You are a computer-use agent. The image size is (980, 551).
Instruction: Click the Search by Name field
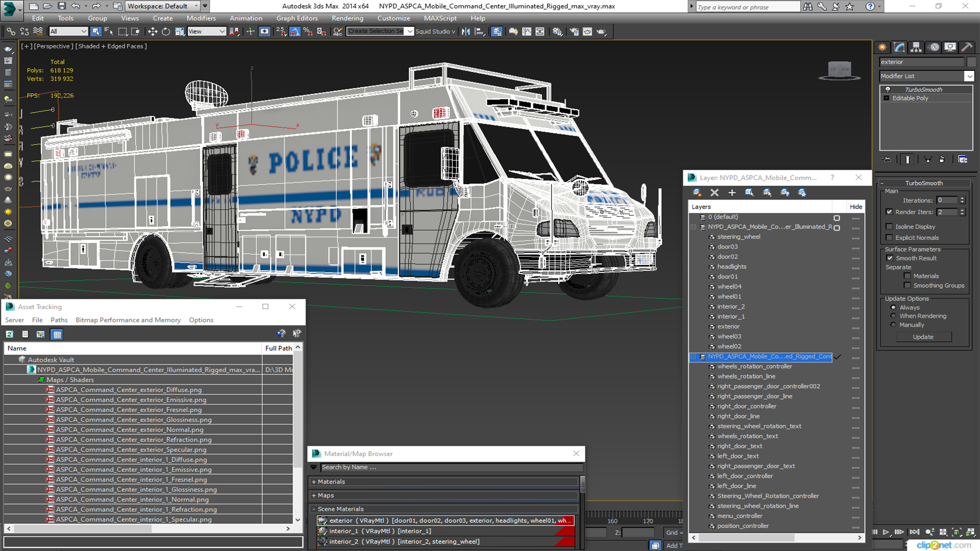[451, 467]
